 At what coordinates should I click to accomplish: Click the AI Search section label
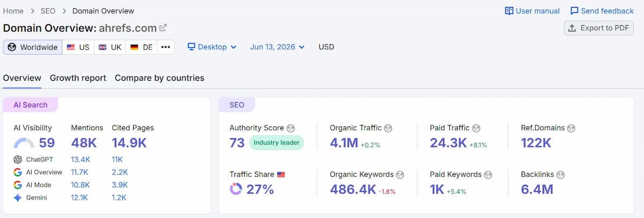click(31, 105)
